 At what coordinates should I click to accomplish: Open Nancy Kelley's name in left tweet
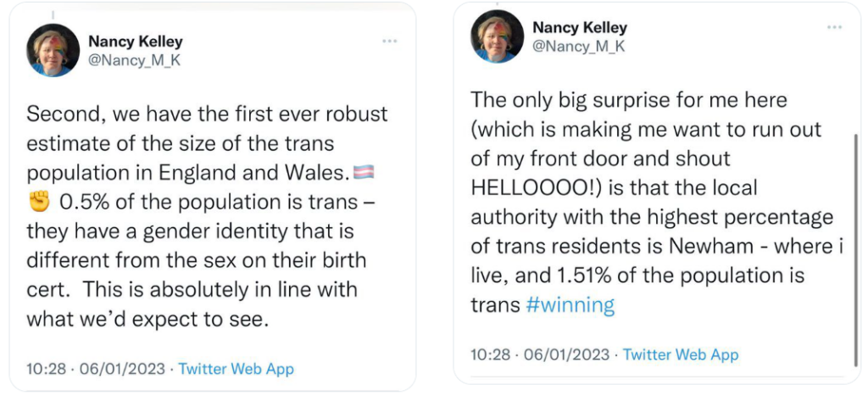[x=136, y=41]
